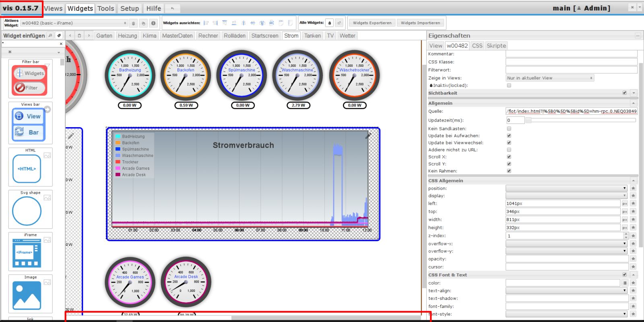Click the undo arrow in the menu bar
The width and height of the screenshot is (644, 322).
(172, 8)
